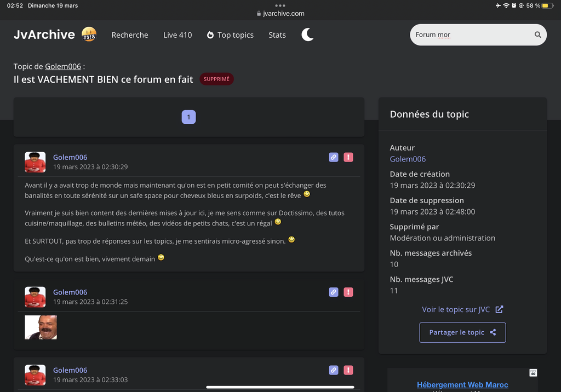
Task: Open the Recherche menu item
Action: coord(130,35)
